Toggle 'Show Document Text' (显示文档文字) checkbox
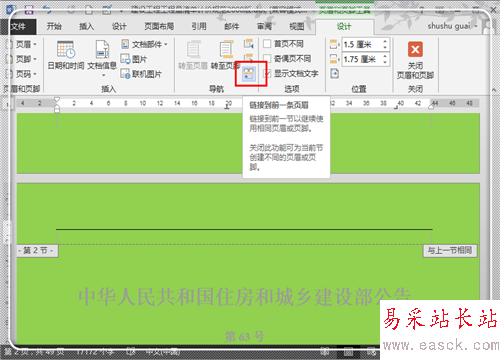This screenshot has height=360, width=500. coord(267,73)
